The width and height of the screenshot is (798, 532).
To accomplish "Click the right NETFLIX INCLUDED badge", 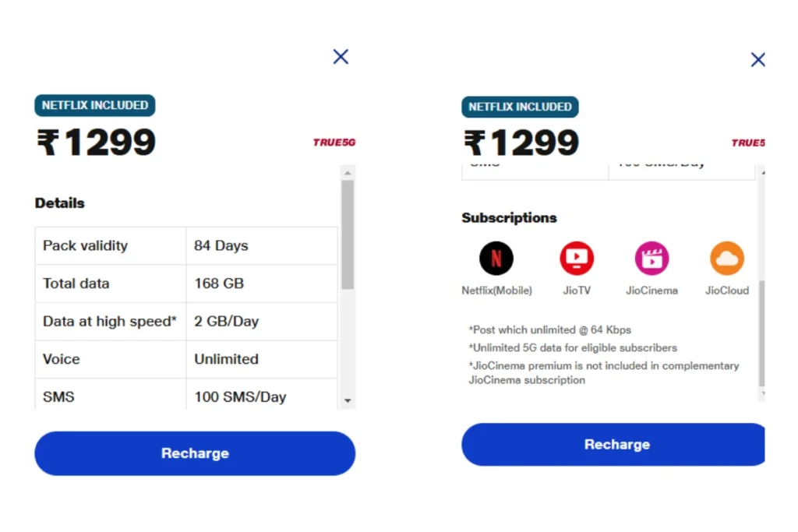I will [520, 107].
